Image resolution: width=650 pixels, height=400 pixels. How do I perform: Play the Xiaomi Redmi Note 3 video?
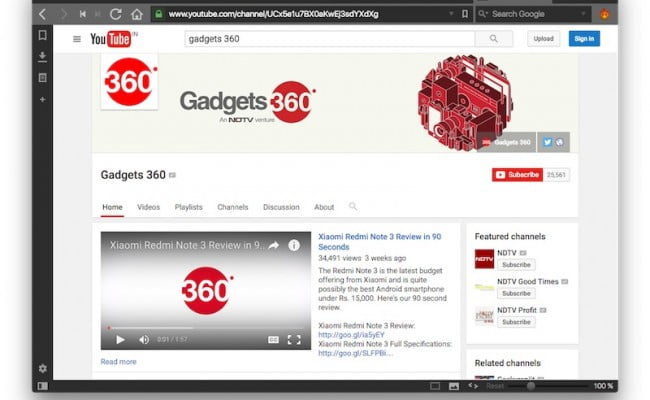coord(120,340)
